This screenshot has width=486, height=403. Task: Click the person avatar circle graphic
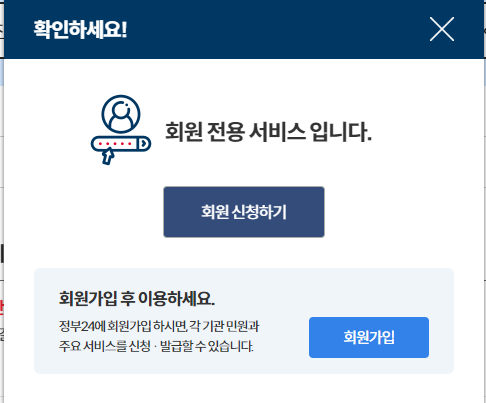point(121,114)
